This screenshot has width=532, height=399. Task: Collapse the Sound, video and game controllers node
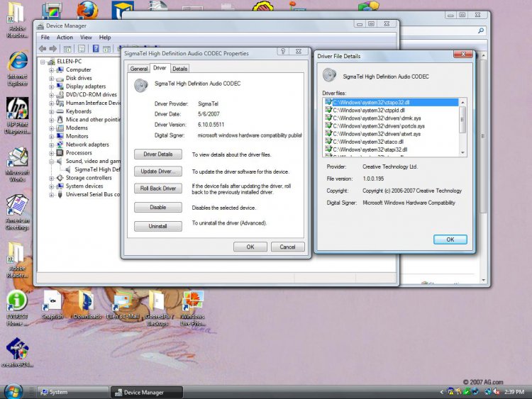click(x=51, y=162)
